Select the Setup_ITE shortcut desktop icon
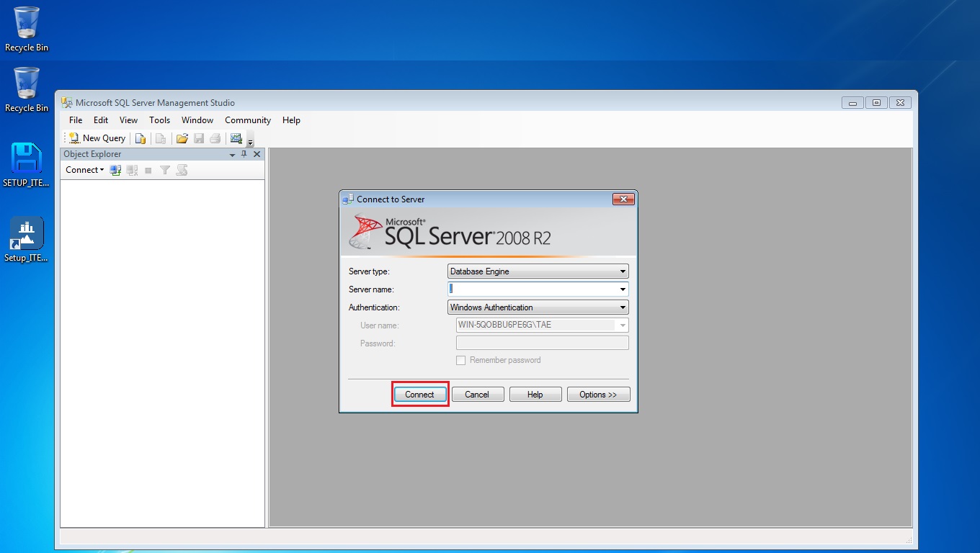 27,240
